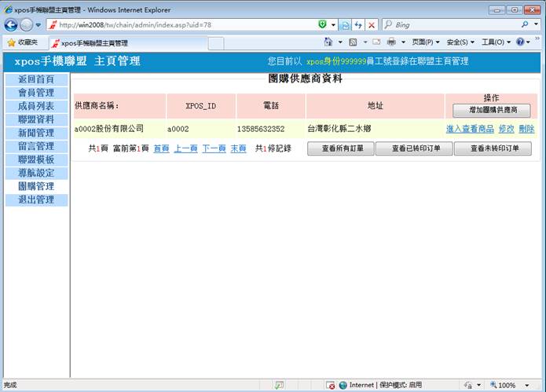The image size is (546, 392).
Task: Select 會員管理 in the sidebar
Action: pos(36,93)
